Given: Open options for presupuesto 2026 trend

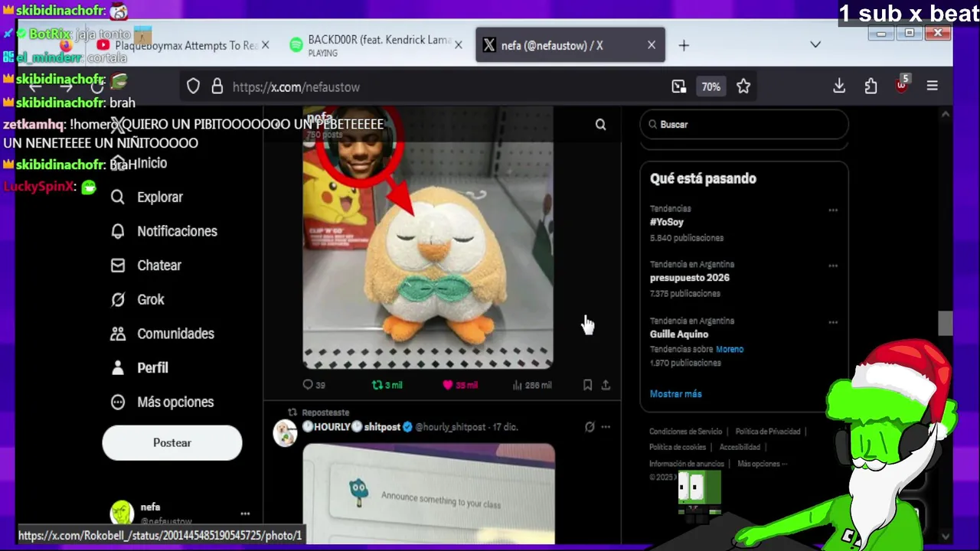Looking at the screenshot, I should click(x=833, y=266).
